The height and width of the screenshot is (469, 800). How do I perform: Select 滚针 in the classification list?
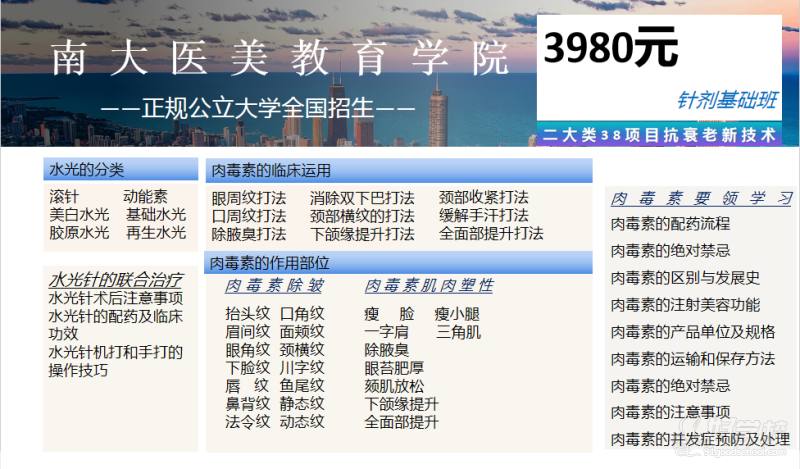[64, 196]
